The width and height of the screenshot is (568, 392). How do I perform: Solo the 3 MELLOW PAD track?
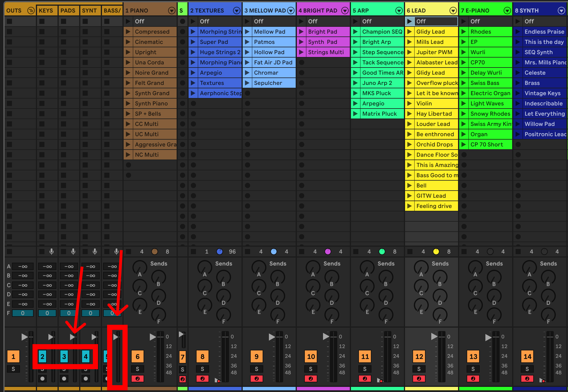[x=256, y=369]
